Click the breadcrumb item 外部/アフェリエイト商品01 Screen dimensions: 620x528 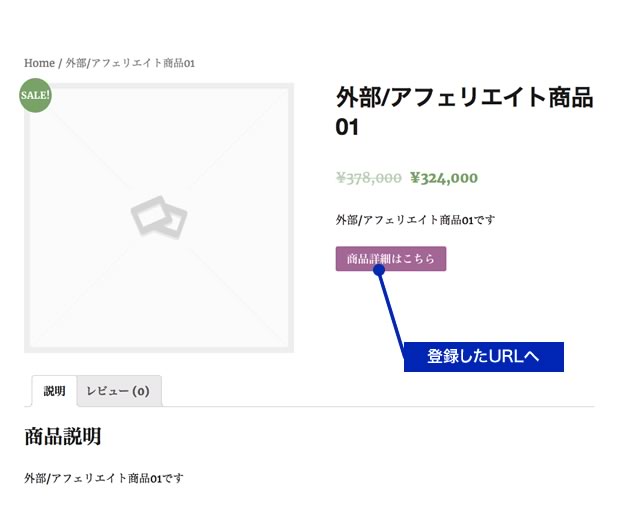pyautogui.click(x=130, y=63)
